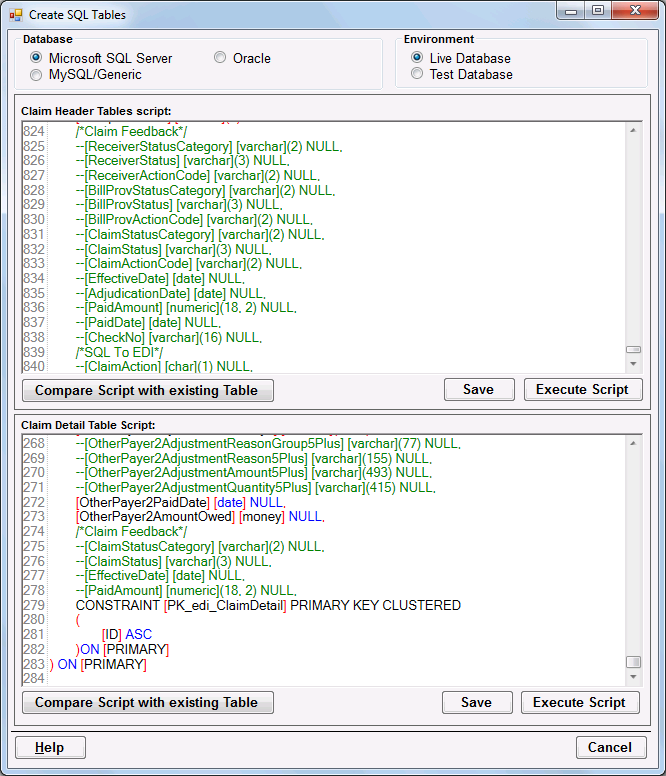
Task: Click the Claim Header script scrollbar thumb
Action: (633, 349)
